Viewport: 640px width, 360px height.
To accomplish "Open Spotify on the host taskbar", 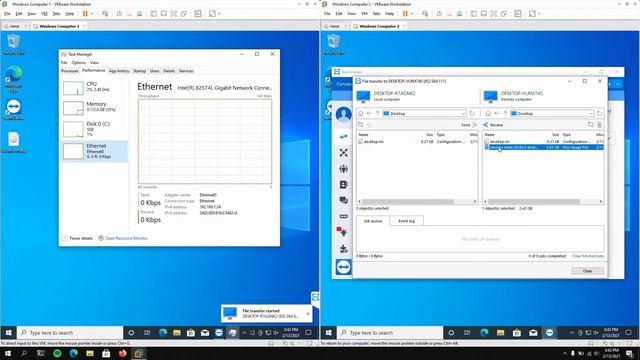I will pyautogui.click(x=57, y=353).
